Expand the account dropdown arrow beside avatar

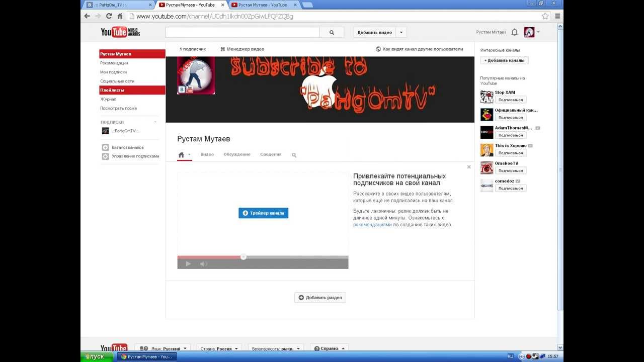click(x=538, y=32)
